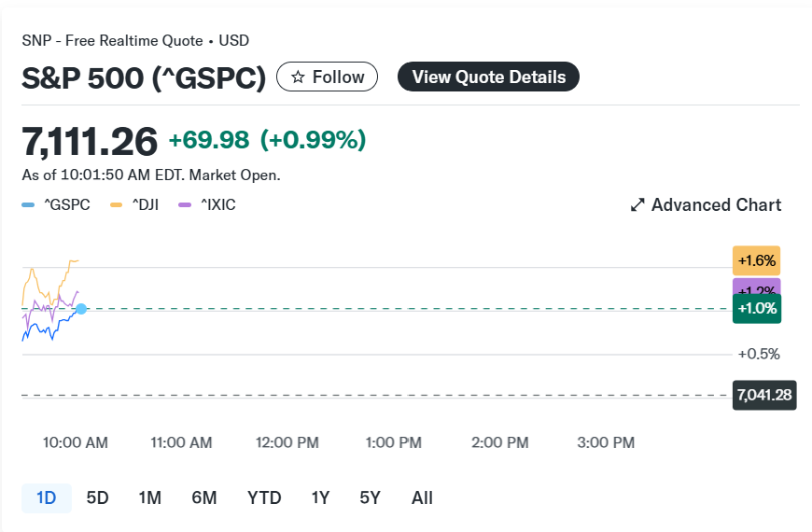Click the Advanced Chart expand arrows icon
Image resolution: width=812 pixels, height=532 pixels.
pos(637,205)
